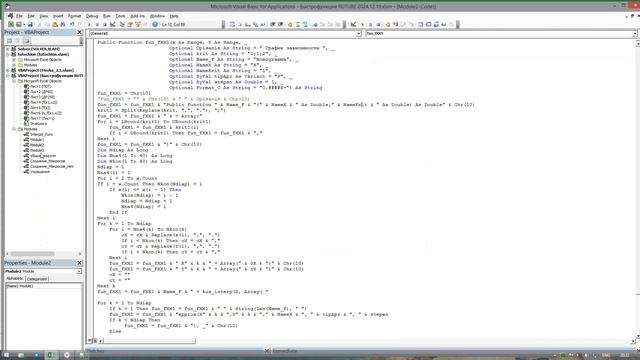Screen dimensions: 640x360
Task: Open Find with the binoculars icon
Action: pos(63,24)
